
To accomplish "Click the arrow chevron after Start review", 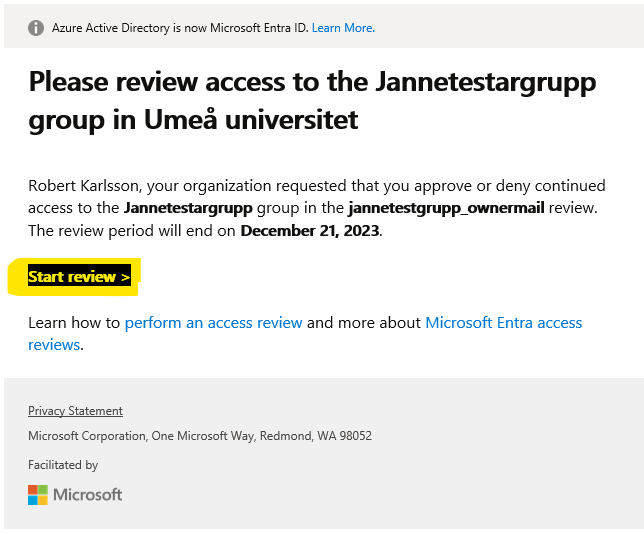I will pos(126,278).
